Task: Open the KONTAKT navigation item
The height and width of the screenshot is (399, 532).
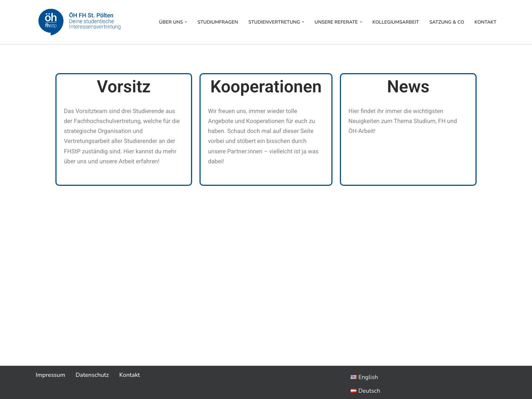Action: pos(485,22)
